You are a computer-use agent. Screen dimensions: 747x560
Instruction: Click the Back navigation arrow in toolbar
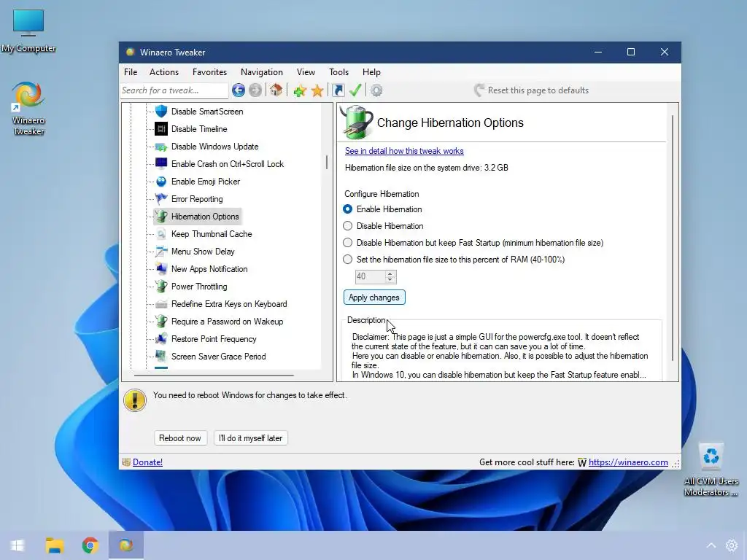239,90
